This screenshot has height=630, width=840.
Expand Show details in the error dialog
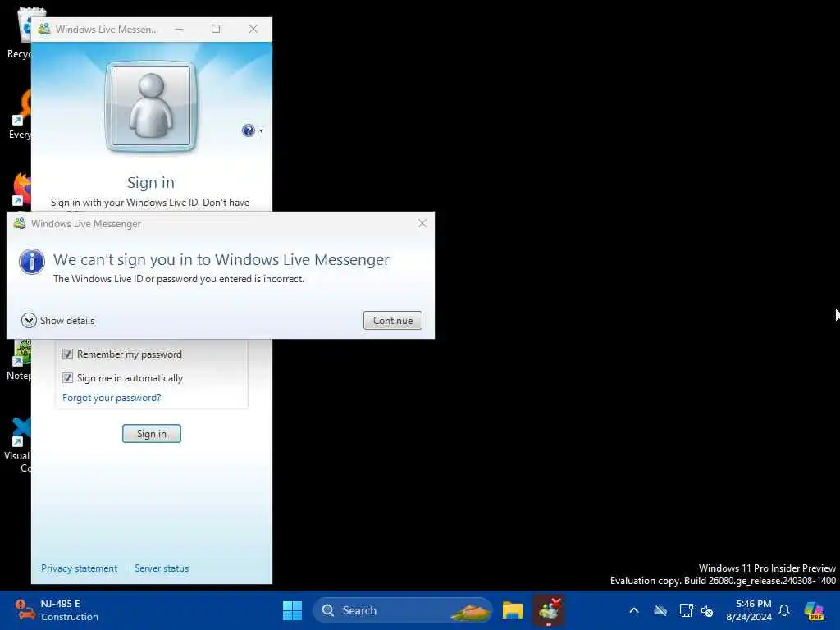click(x=58, y=321)
